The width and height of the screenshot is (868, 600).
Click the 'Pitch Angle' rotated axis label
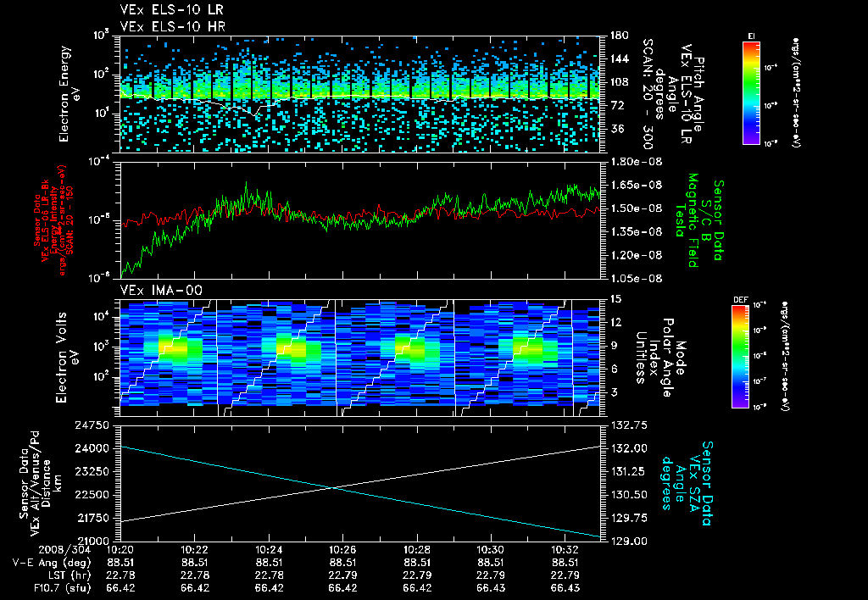tap(699, 94)
